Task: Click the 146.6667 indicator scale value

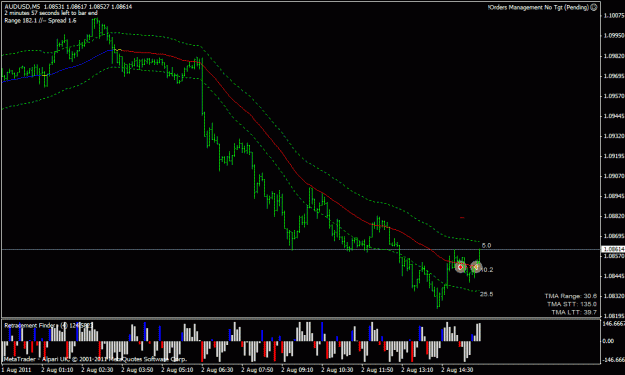Action: point(614,323)
